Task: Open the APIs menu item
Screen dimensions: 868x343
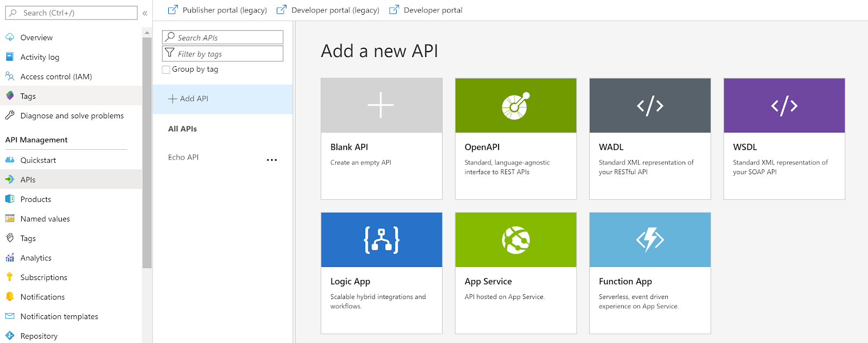Action: pyautogui.click(x=28, y=180)
